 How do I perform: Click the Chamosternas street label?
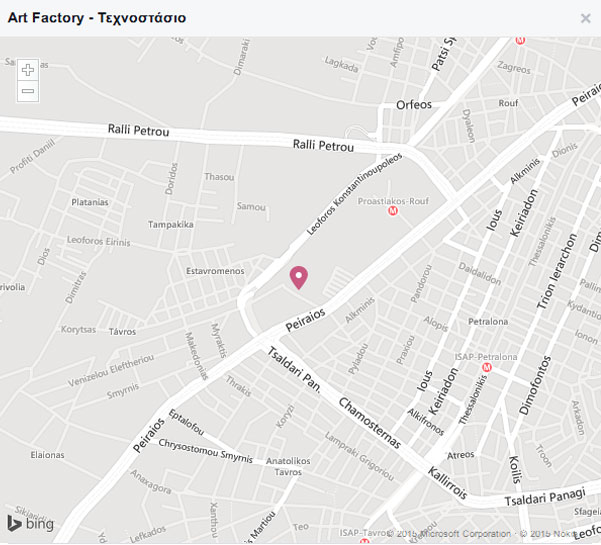pyautogui.click(x=369, y=421)
